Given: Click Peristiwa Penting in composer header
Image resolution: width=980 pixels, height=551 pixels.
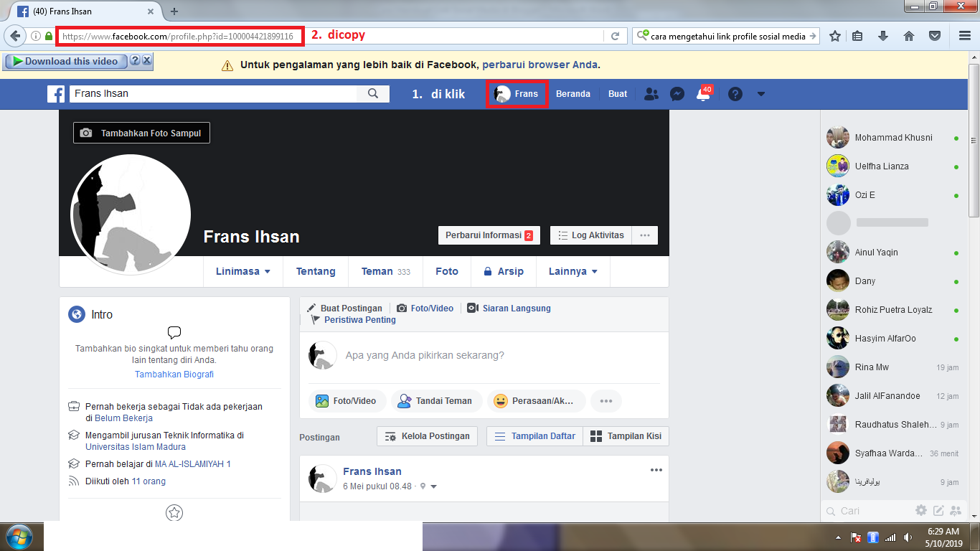Looking at the screenshot, I should point(352,320).
